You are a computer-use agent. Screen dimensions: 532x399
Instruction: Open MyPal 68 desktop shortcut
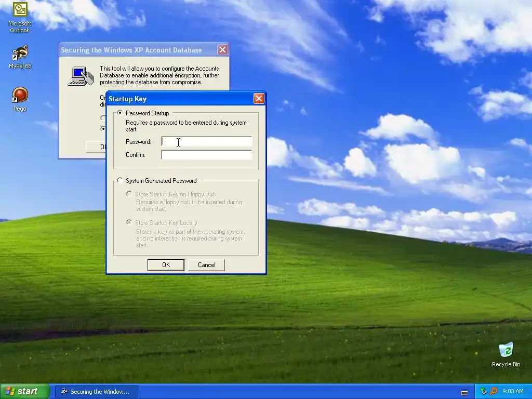(20, 57)
